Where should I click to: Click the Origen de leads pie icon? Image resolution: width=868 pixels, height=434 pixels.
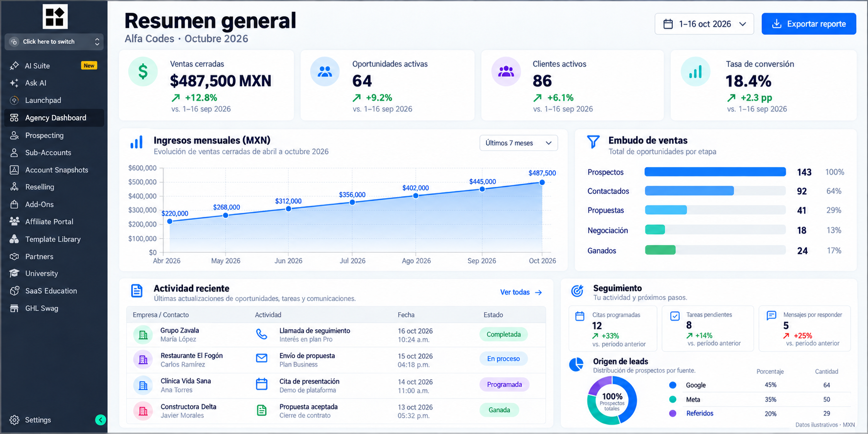coord(576,365)
